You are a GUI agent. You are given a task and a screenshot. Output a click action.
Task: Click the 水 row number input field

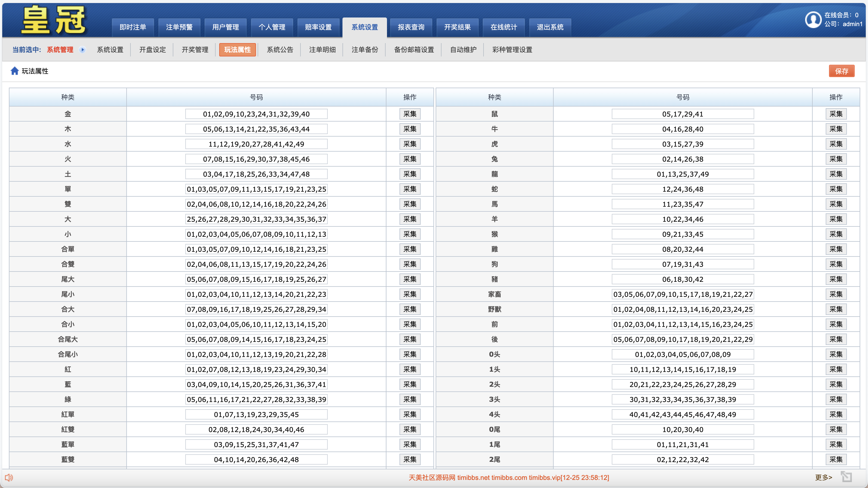[x=256, y=144]
